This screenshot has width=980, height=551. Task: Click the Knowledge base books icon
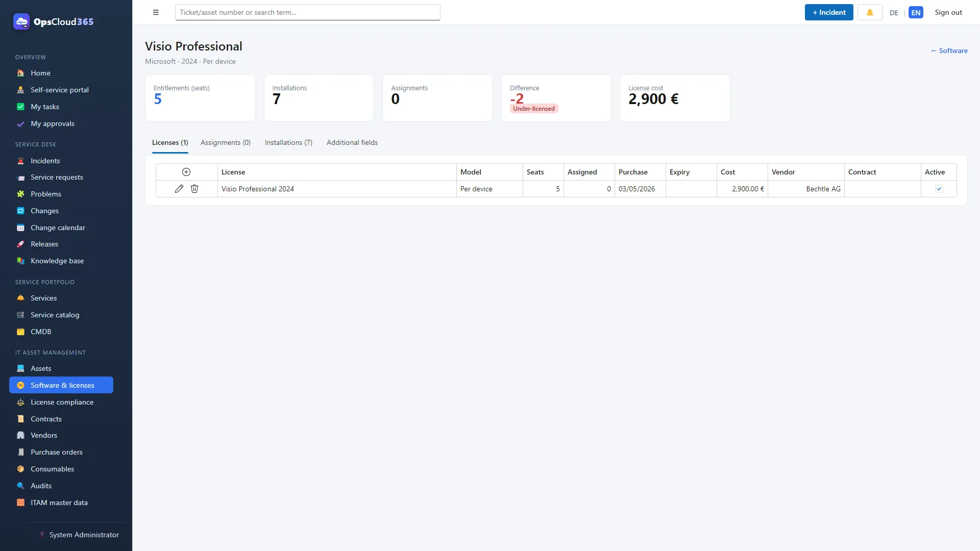20,261
